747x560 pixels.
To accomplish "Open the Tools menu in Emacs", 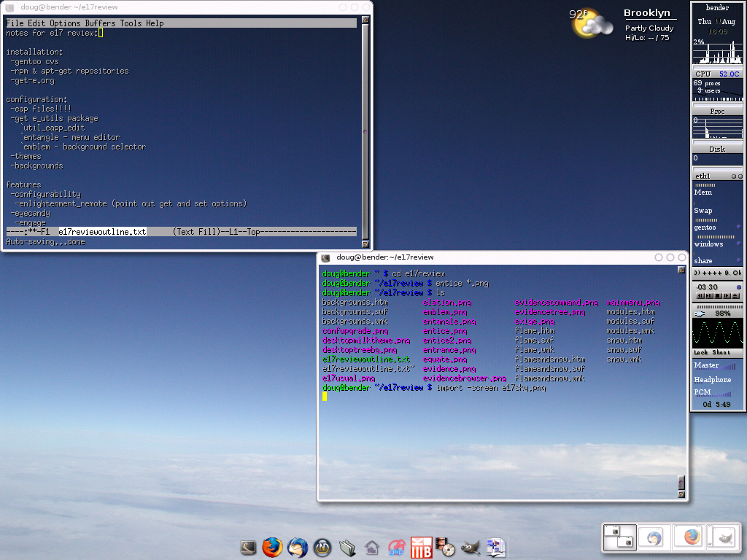I will tap(131, 23).
